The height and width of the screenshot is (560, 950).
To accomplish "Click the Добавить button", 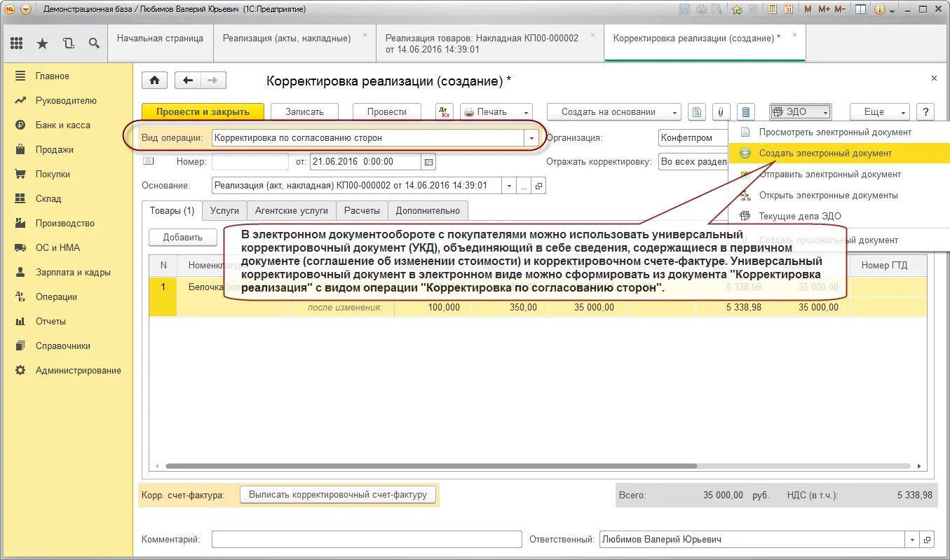I will [x=183, y=237].
